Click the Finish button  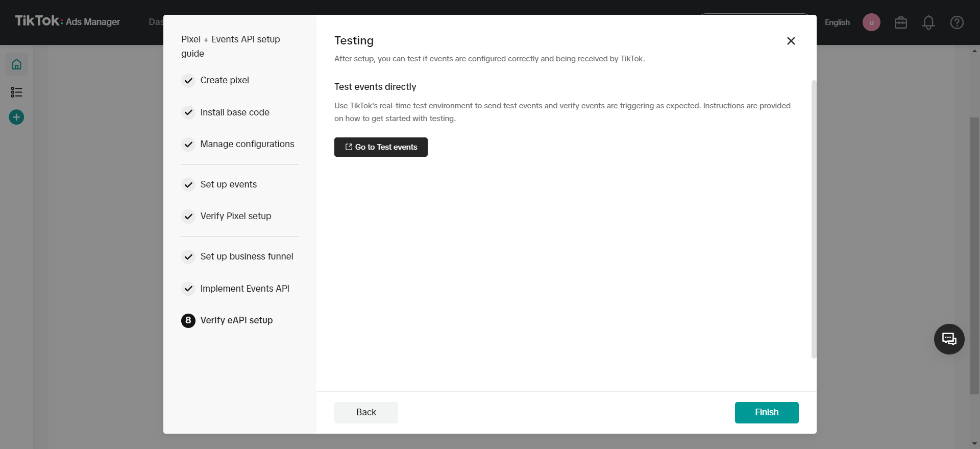point(766,412)
